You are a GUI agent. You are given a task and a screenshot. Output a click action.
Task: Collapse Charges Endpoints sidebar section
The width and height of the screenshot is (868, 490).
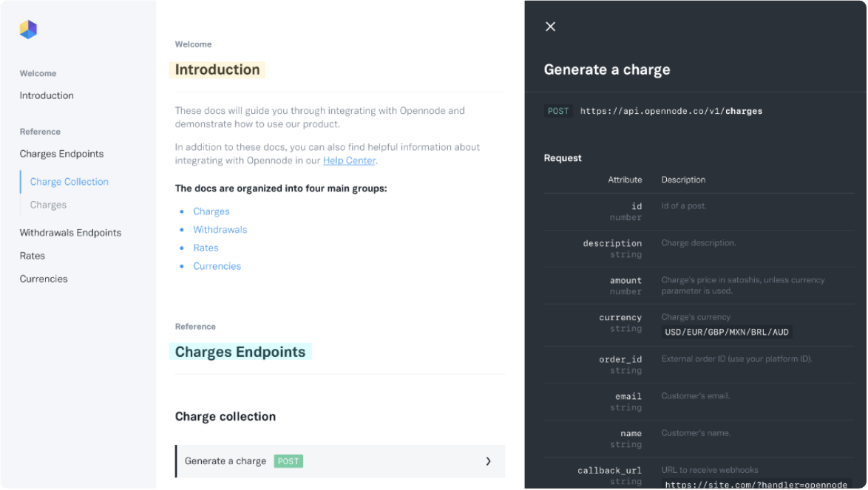tap(61, 154)
